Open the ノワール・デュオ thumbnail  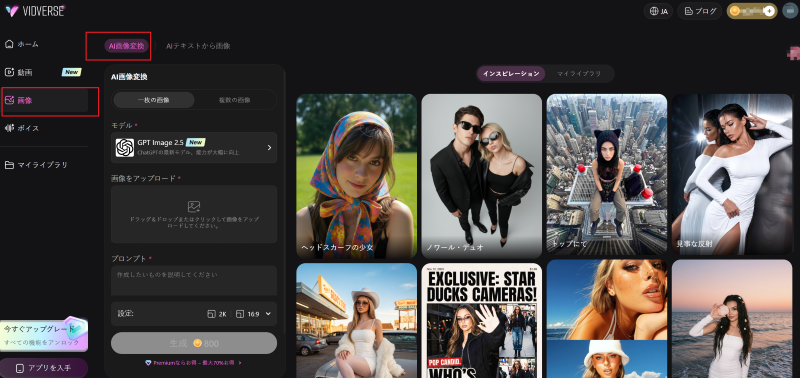coord(482,175)
